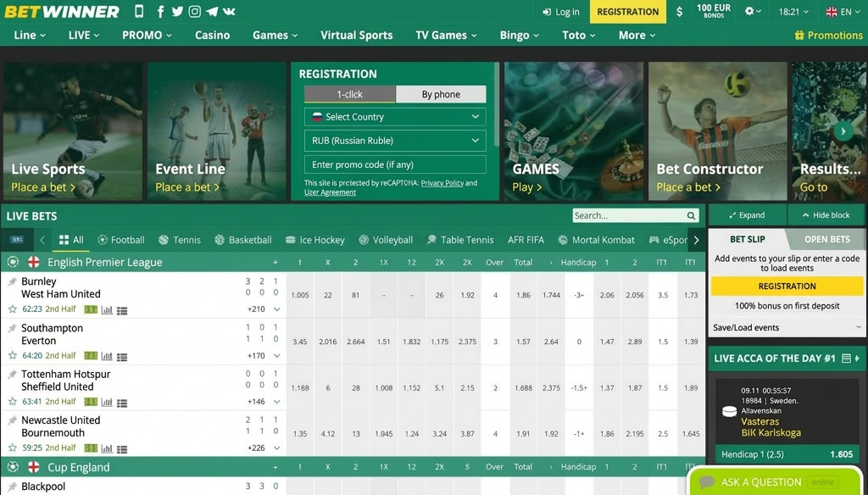Image resolution: width=868 pixels, height=495 pixels.
Task: Switch to the OPEN BETS tab
Action: tap(827, 239)
